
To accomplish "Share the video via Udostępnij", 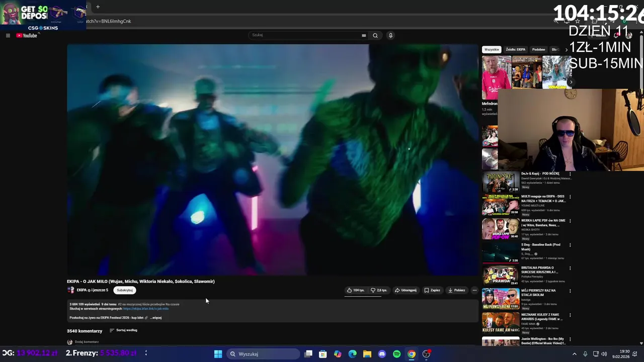I will point(406,290).
